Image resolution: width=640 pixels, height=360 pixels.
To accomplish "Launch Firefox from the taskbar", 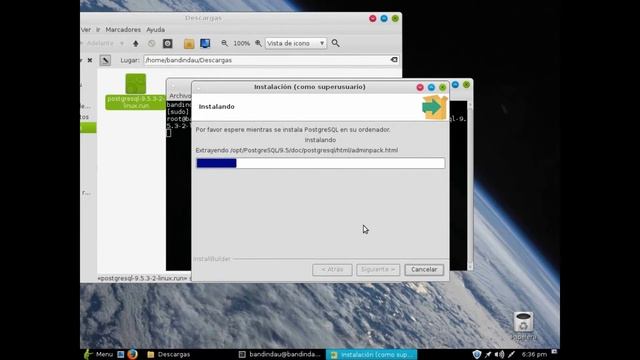I will [132, 354].
